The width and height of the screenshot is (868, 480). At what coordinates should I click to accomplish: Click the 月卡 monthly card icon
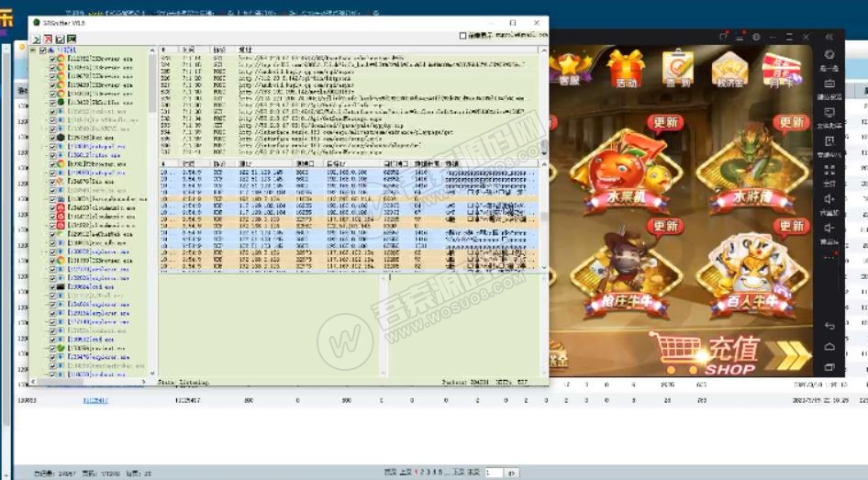tap(781, 69)
